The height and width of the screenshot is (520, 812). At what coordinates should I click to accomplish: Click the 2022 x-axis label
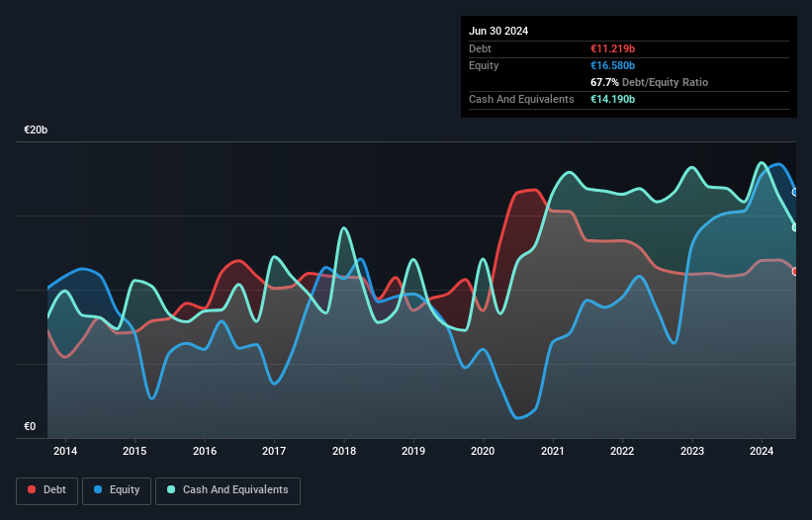tap(622, 451)
